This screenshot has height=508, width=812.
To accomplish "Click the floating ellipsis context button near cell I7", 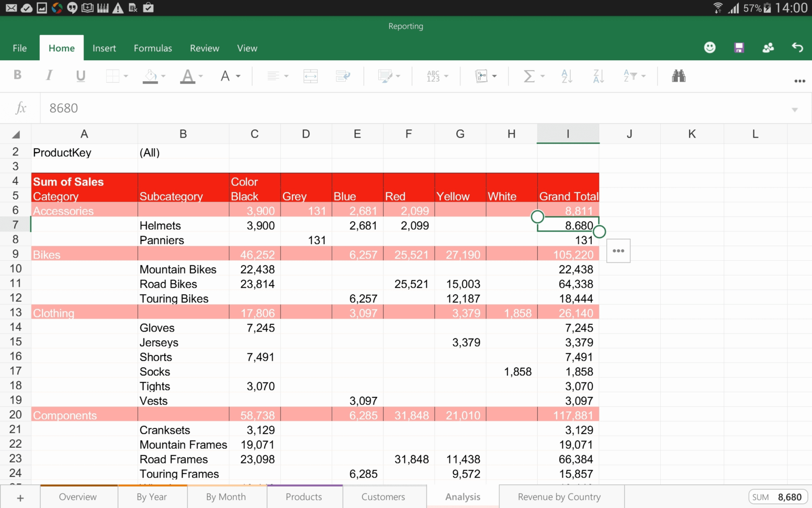I will [x=618, y=251].
